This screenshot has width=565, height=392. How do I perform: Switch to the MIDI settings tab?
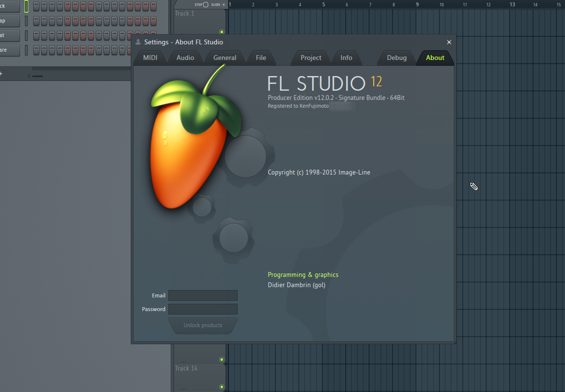[150, 58]
